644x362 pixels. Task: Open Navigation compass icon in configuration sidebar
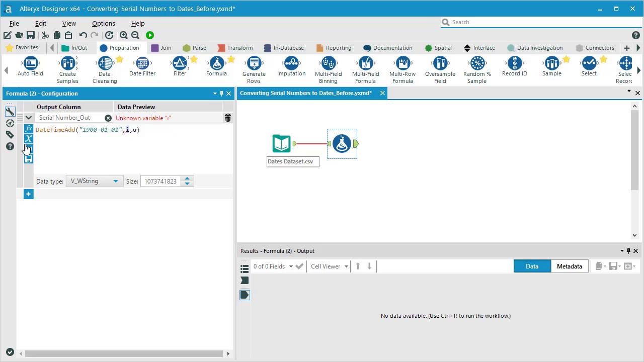(x=10, y=123)
